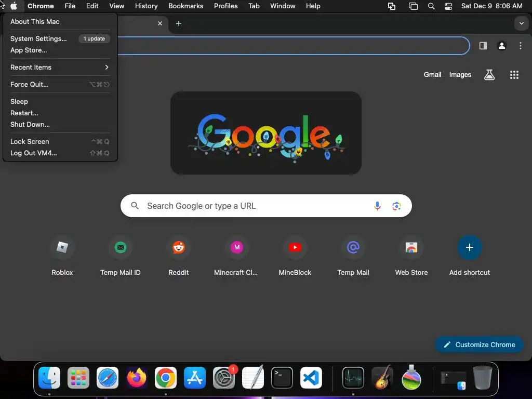Open System Settings gear in Dock

click(224, 378)
